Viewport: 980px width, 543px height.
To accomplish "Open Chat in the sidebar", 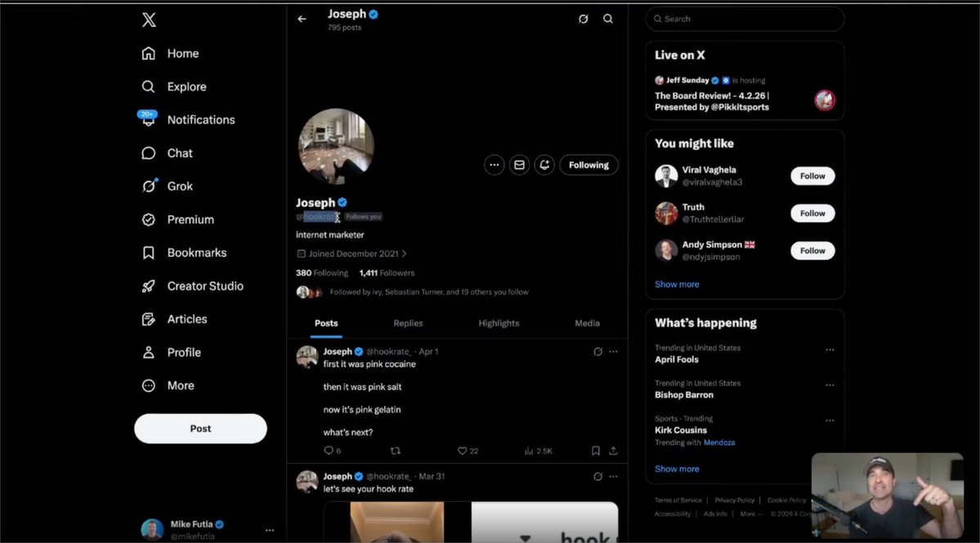I will pos(167,153).
